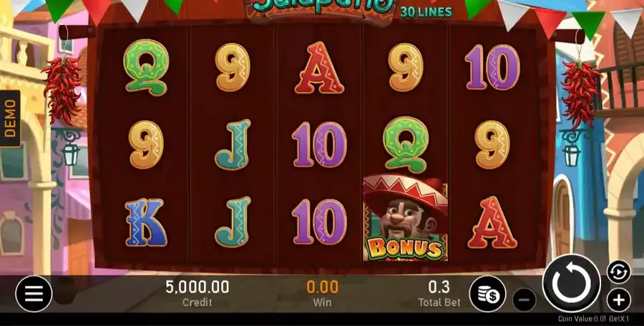The width and height of the screenshot is (644, 326).
Task: Open the hamburger menu button
Action: coord(34,293)
